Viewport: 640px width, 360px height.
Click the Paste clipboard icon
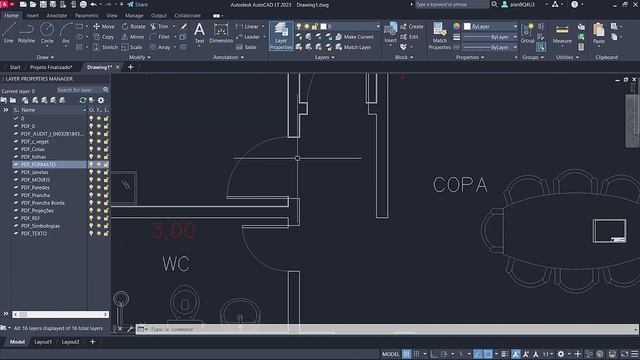click(599, 33)
